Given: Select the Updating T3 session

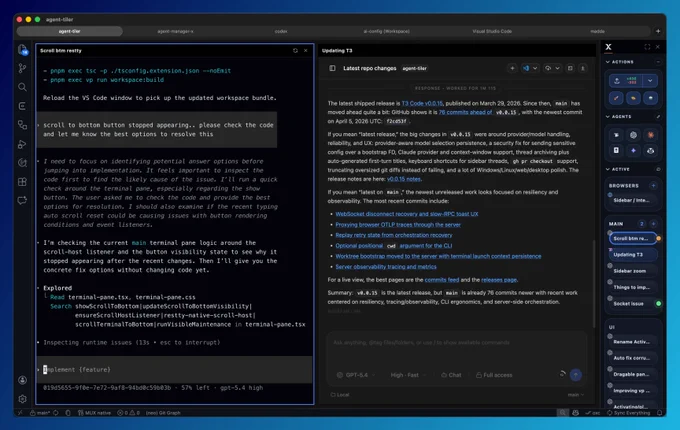Looking at the screenshot, I should [633, 254].
